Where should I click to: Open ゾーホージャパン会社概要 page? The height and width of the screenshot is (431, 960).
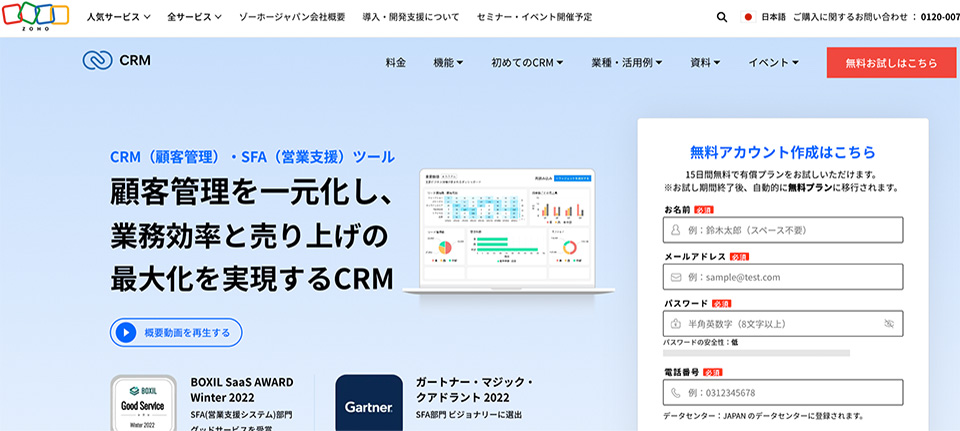(292, 17)
